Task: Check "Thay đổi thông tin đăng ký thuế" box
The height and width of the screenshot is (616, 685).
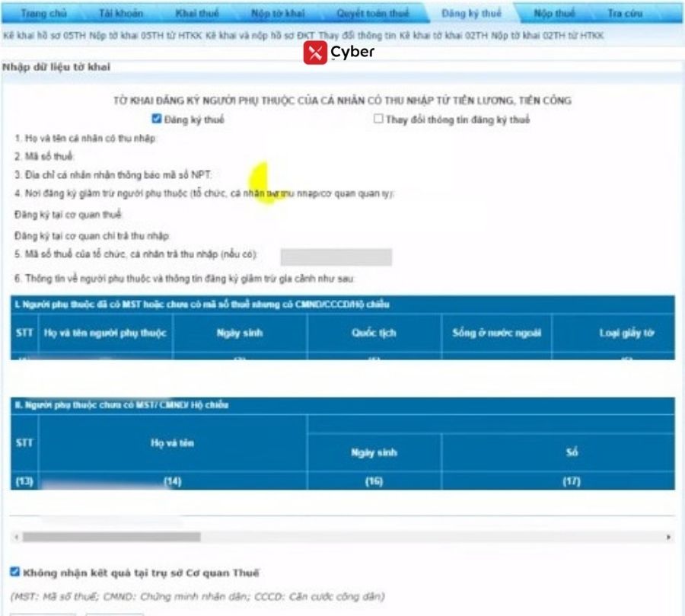Action: pyautogui.click(x=378, y=119)
